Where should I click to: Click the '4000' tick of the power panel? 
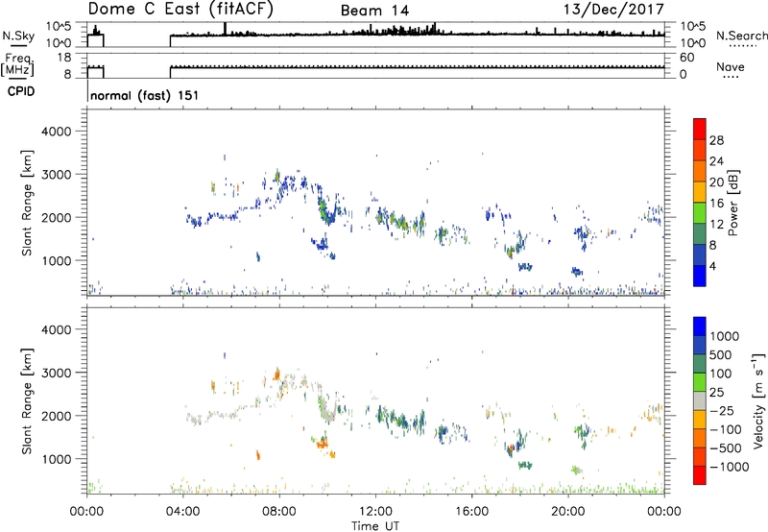point(56,132)
